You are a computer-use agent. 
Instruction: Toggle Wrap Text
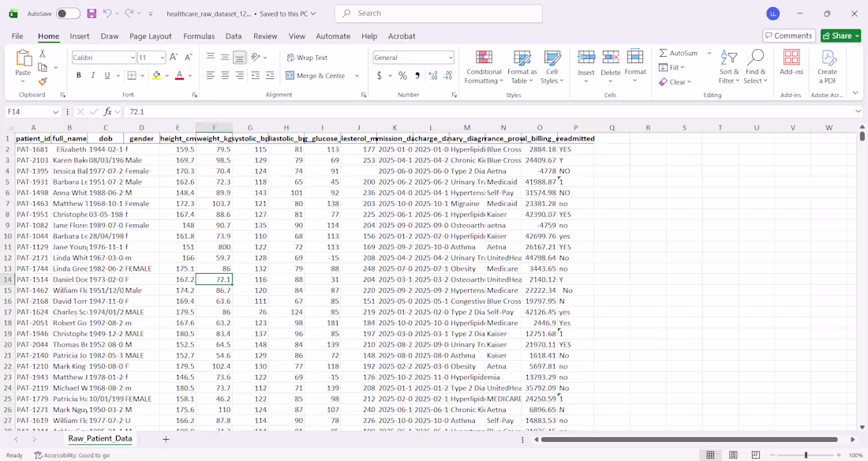click(307, 58)
